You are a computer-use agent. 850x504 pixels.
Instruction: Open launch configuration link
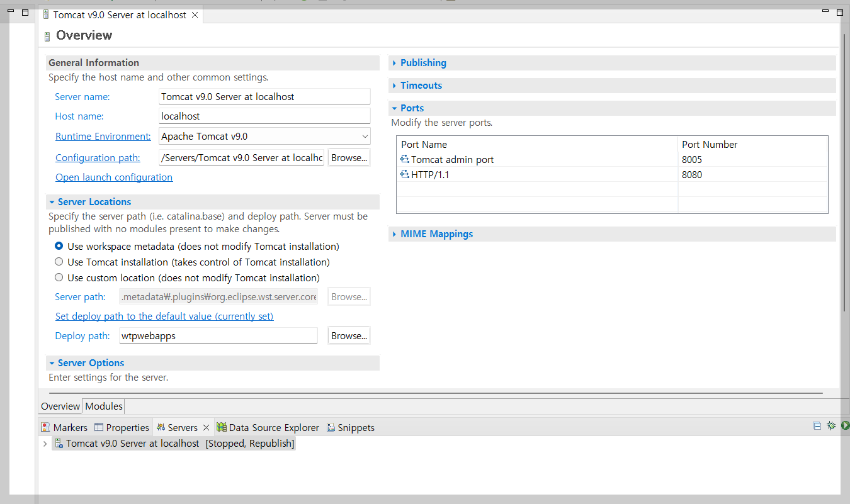point(114,177)
